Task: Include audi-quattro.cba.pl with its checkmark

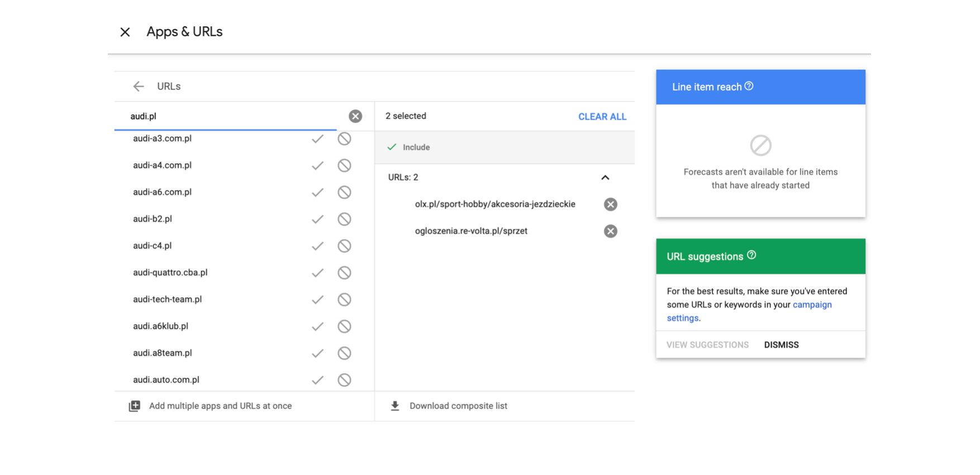Action: tap(317, 273)
